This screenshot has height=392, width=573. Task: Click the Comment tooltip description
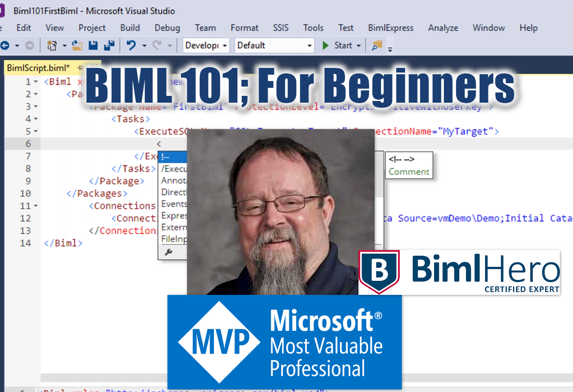pyautogui.click(x=409, y=172)
